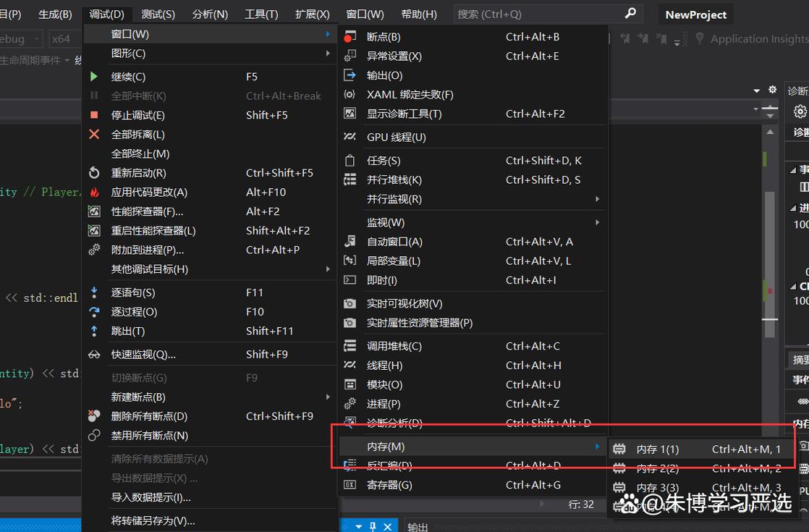Open the 测试(S) menu
This screenshot has width=809, height=532.
pos(158,14)
